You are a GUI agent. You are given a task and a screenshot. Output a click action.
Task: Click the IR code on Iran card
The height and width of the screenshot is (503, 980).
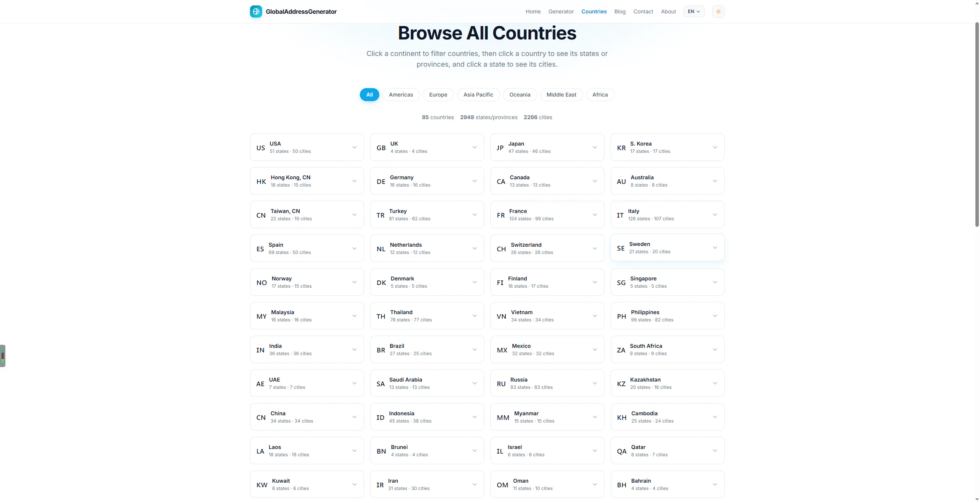pyautogui.click(x=380, y=485)
